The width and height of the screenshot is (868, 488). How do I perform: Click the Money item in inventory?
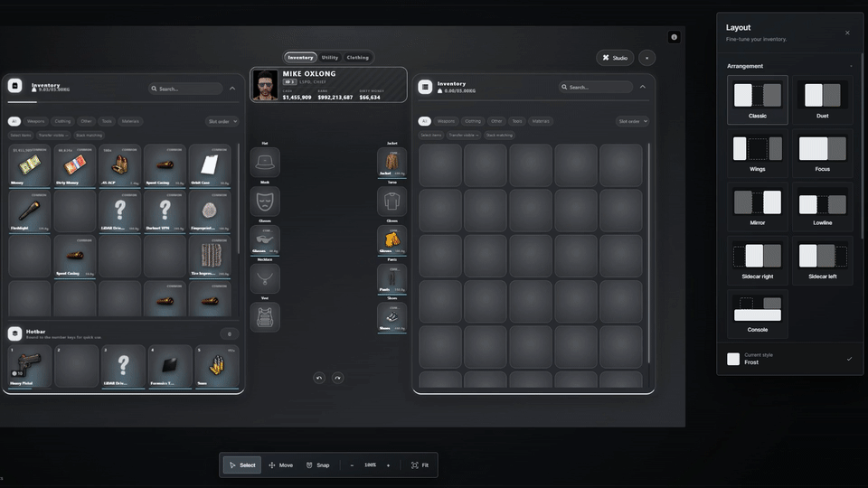coord(29,166)
